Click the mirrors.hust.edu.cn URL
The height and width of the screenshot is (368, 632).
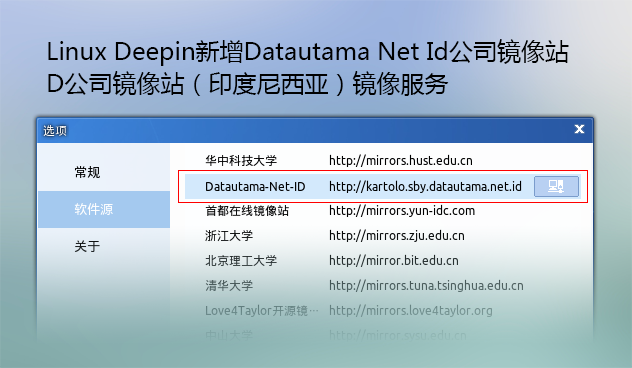[x=401, y=160]
